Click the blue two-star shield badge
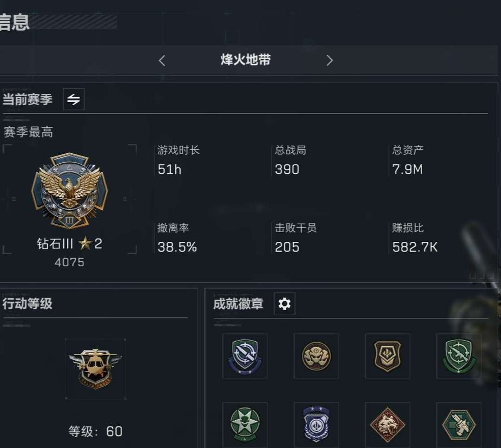 316,425
